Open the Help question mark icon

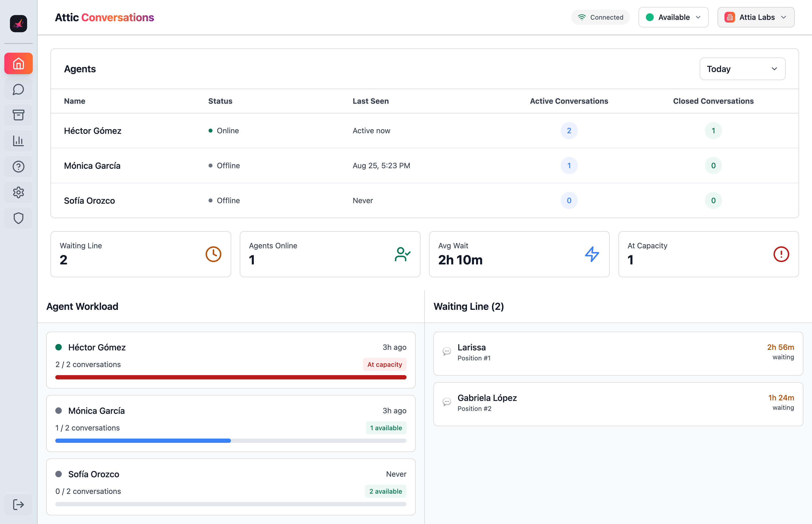point(18,167)
